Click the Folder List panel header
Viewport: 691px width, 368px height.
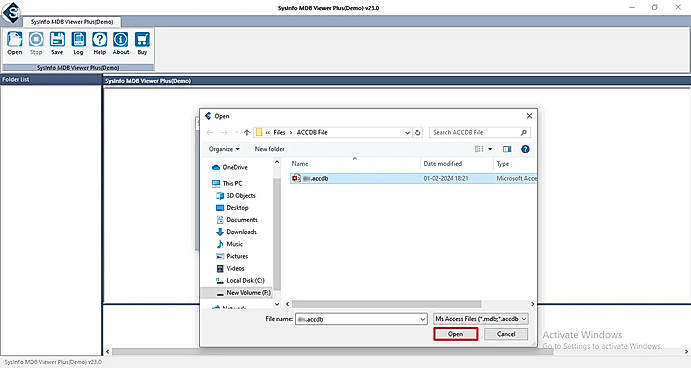click(51, 79)
